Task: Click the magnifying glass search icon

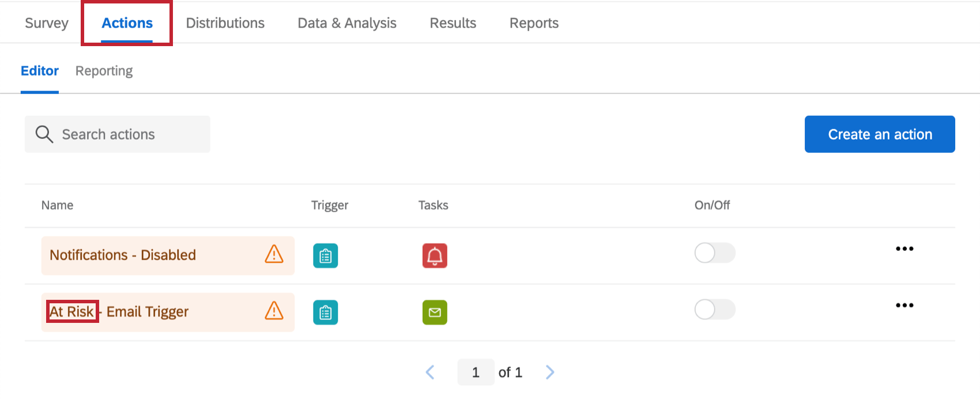Action: pyautogui.click(x=44, y=134)
